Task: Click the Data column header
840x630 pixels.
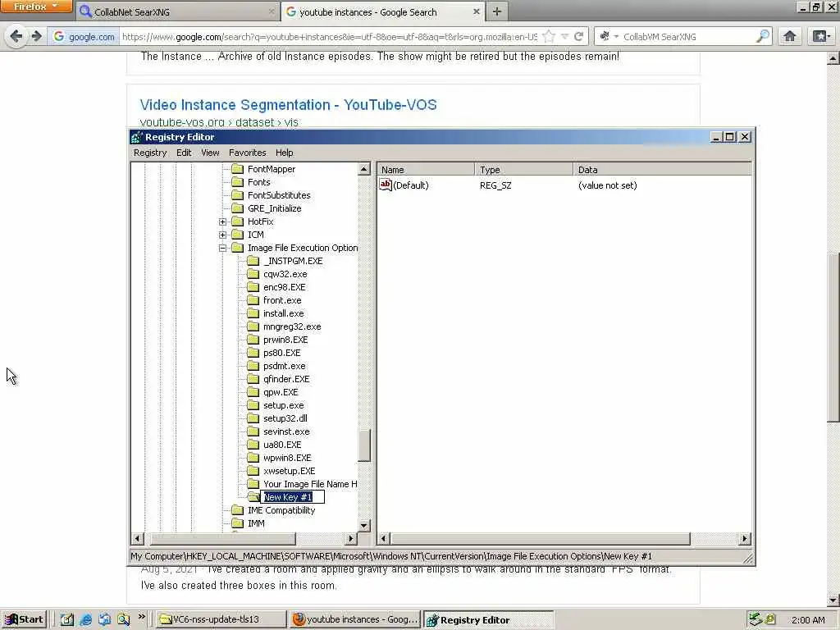Action: pyautogui.click(x=662, y=170)
